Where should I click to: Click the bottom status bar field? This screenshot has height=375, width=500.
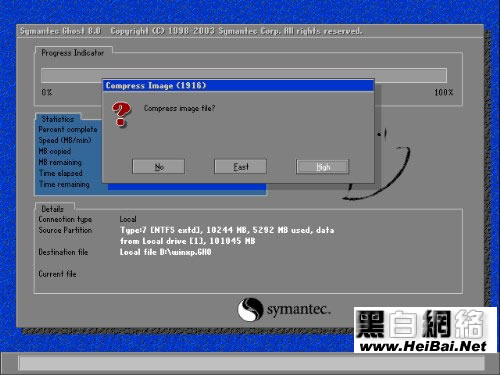pyautogui.click(x=251, y=363)
